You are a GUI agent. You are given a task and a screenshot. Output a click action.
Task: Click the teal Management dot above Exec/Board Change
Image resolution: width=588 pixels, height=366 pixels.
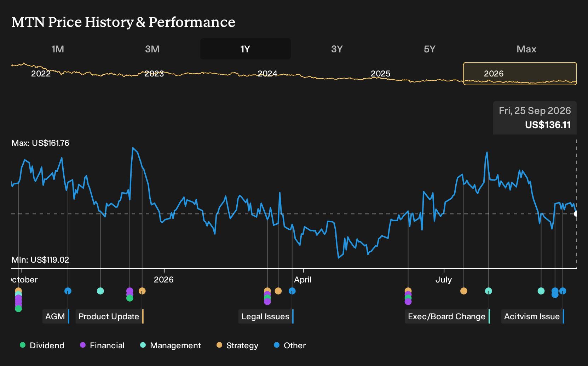[x=488, y=291]
